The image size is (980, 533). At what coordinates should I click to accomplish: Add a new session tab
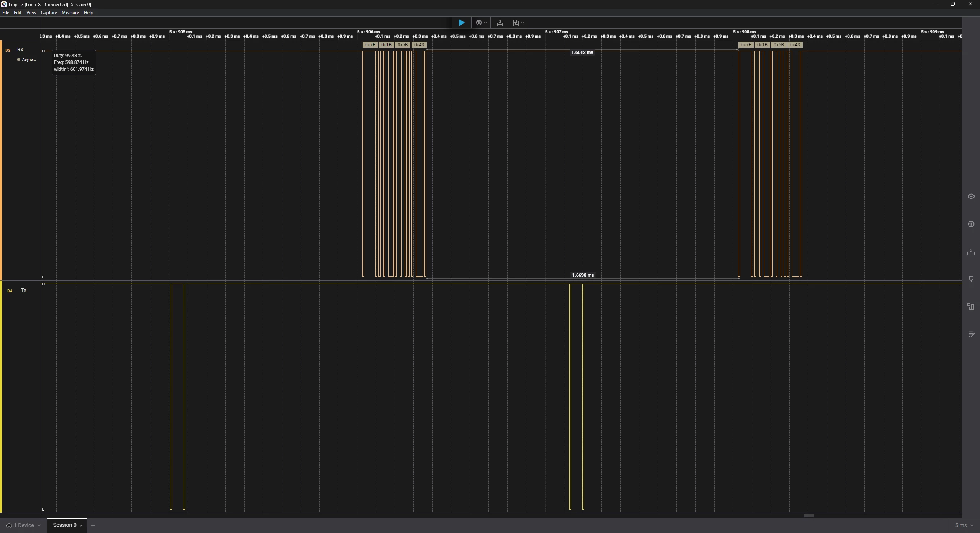point(93,526)
